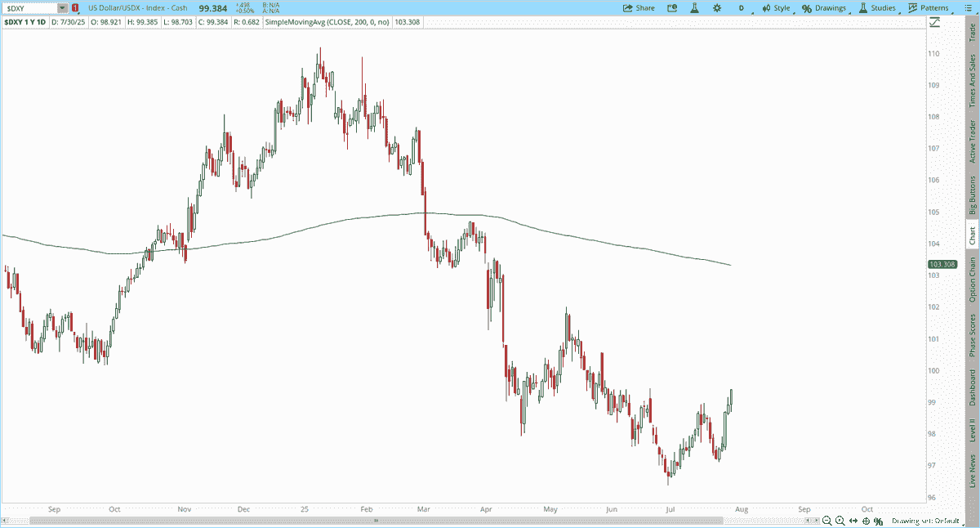This screenshot has width=980, height=528.
Task: Click the 103.308 value in the header
Action: 407,22
